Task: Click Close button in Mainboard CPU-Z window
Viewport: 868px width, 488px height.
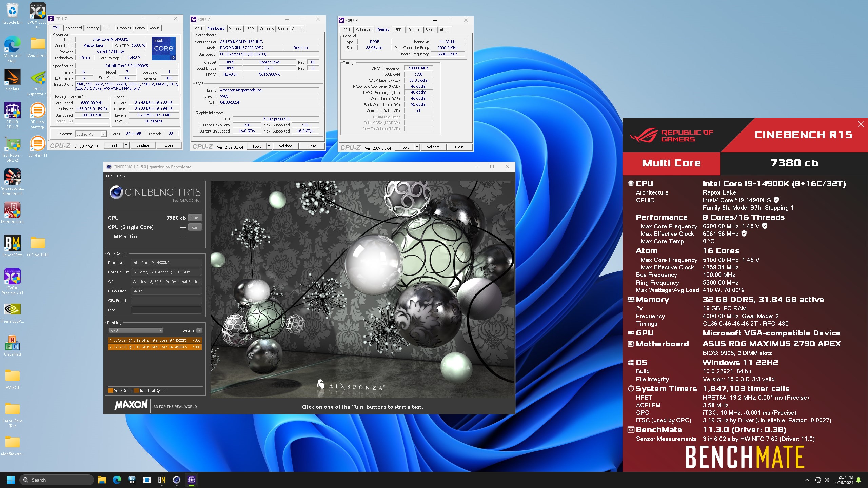Action: click(x=312, y=146)
